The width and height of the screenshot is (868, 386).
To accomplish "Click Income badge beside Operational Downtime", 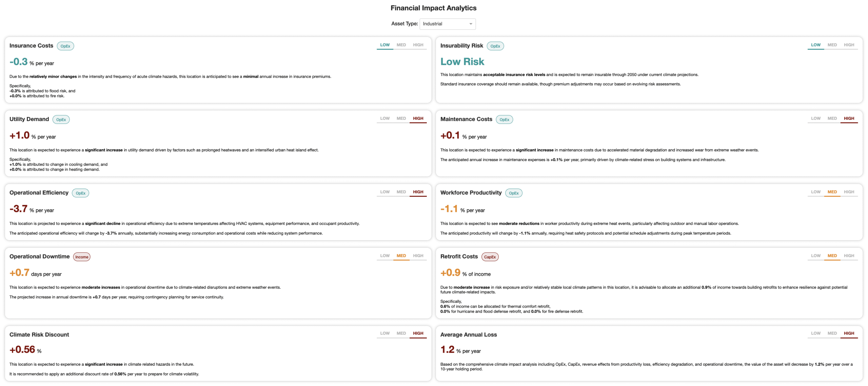I will (82, 257).
